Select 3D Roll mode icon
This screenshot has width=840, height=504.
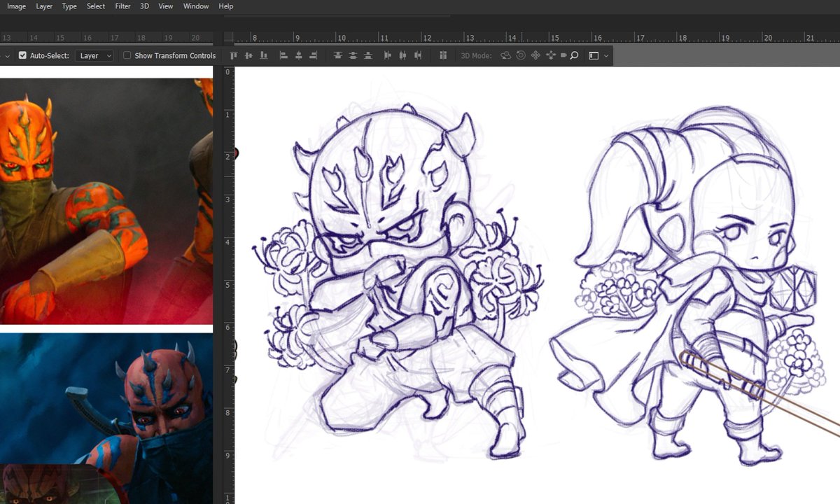point(521,55)
